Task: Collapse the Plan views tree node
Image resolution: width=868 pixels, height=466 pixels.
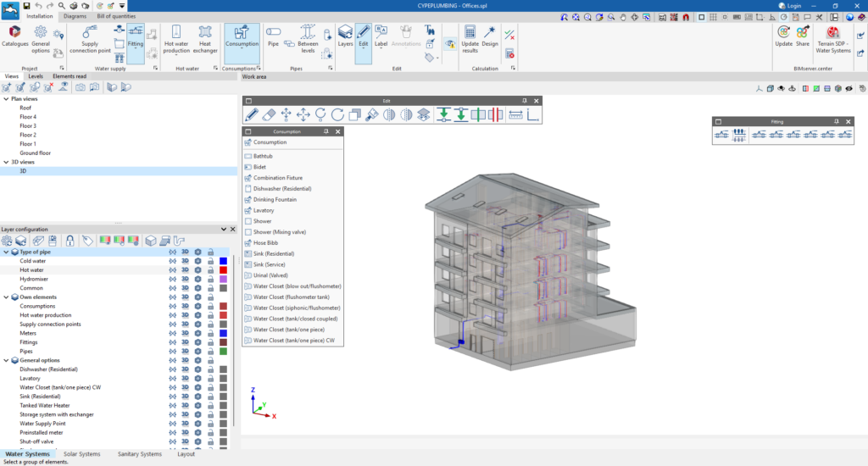Action: [5, 98]
